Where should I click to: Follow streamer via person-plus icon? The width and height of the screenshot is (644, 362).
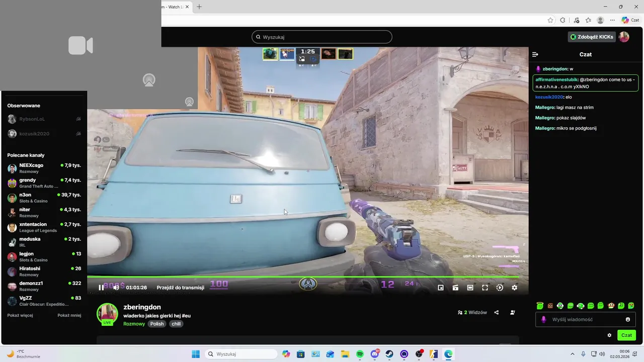513,312
